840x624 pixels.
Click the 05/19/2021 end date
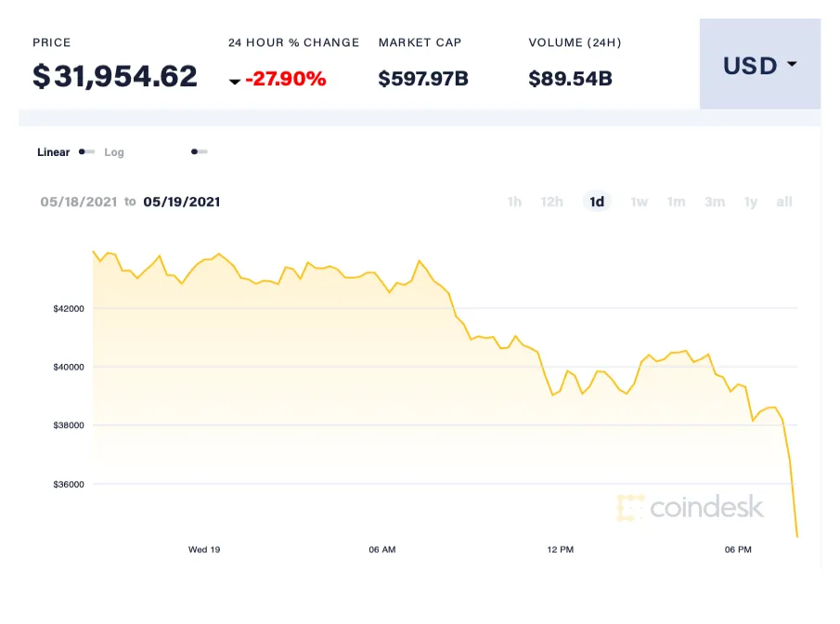pos(182,201)
